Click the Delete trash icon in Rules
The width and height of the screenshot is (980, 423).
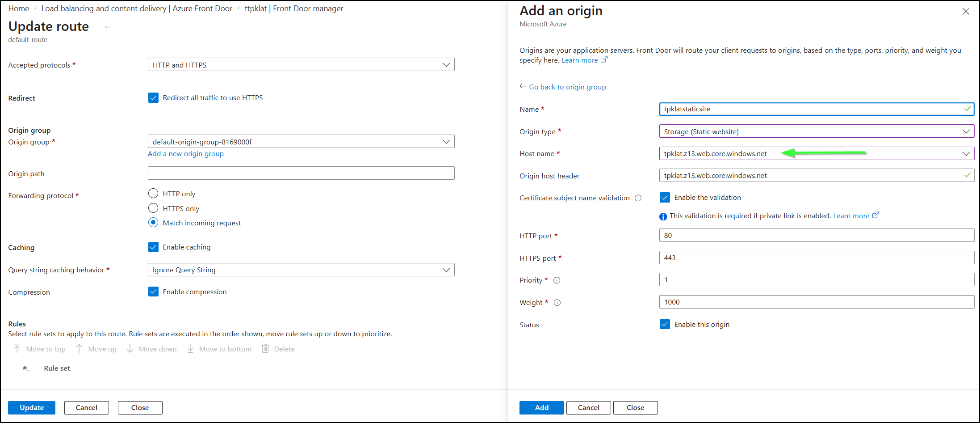265,349
